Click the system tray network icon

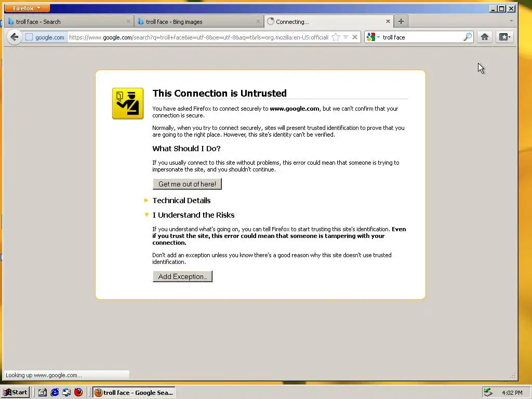click(488, 393)
